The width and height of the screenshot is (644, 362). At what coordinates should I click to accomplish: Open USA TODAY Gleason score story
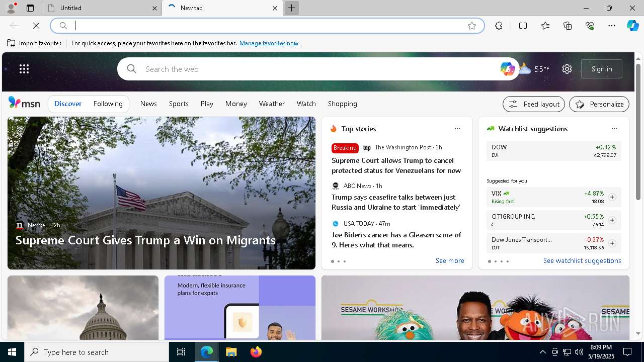[x=396, y=240]
